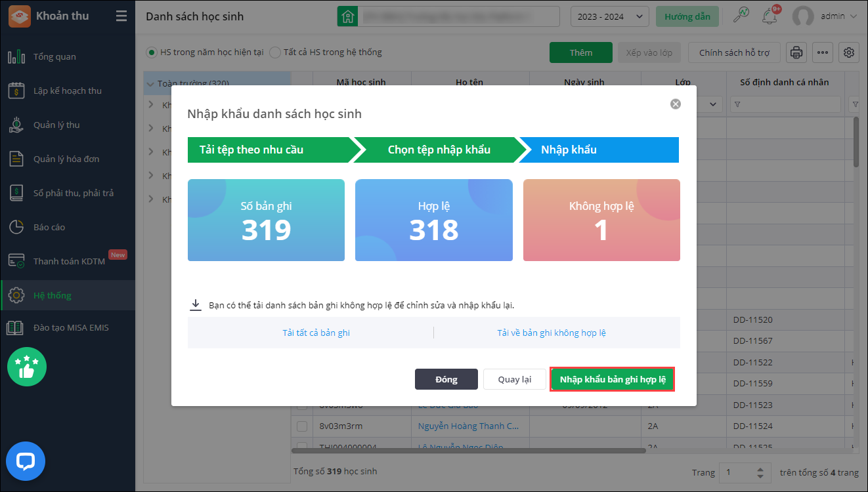868x492 pixels.
Task: Click Chính sách hỗ trợ button
Action: coord(734,52)
